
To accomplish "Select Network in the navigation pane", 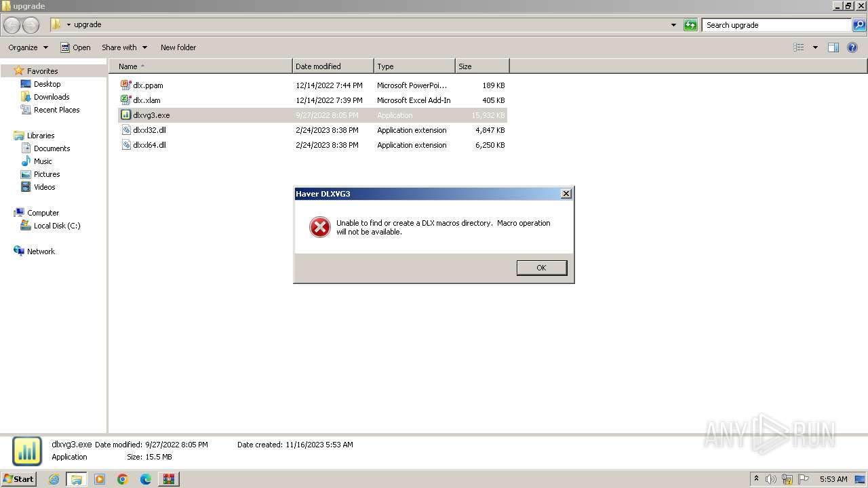I will (x=41, y=251).
